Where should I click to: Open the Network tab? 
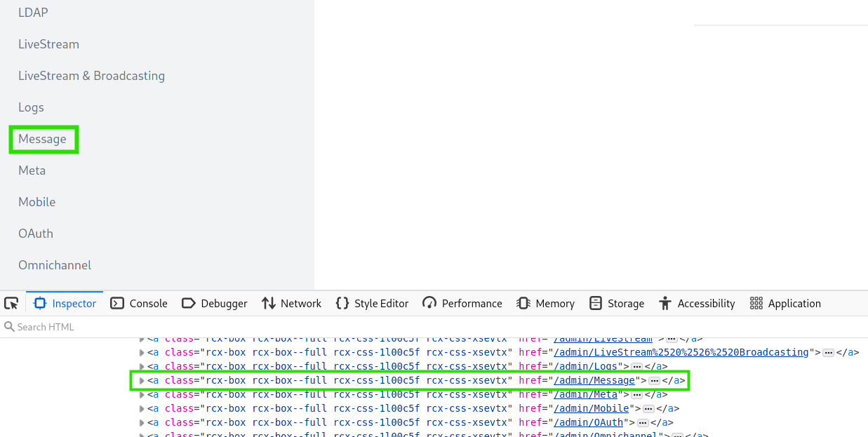click(291, 303)
